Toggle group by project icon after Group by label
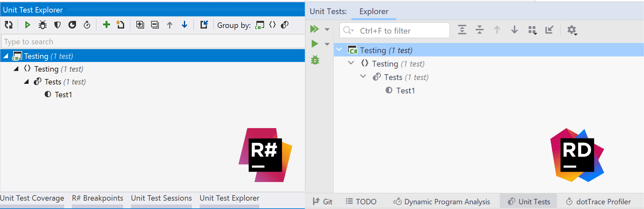The image size is (644, 209). [x=259, y=25]
